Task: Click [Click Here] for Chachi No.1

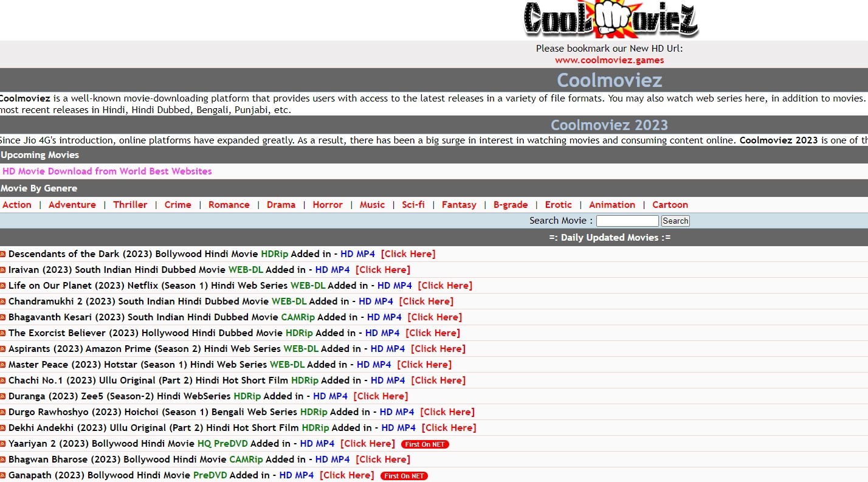Action: [x=438, y=380]
